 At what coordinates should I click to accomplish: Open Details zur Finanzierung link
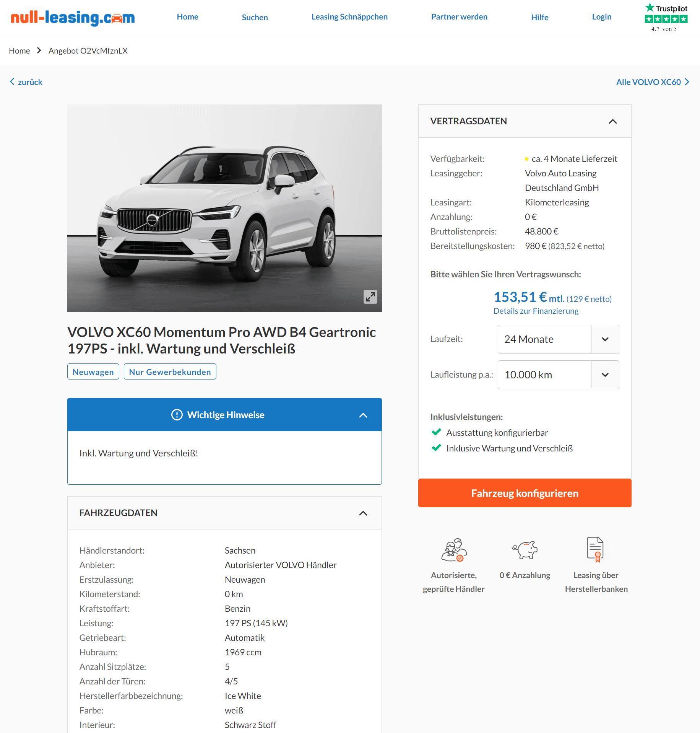(536, 311)
